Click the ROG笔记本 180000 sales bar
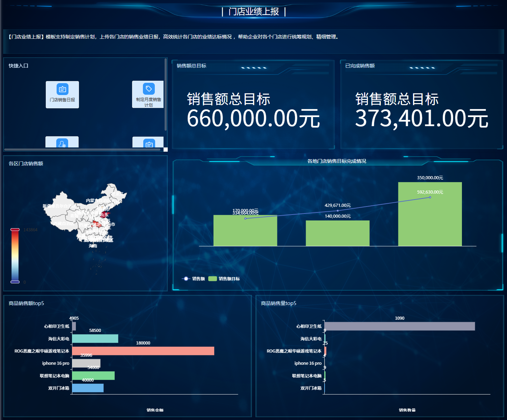 (x=143, y=351)
